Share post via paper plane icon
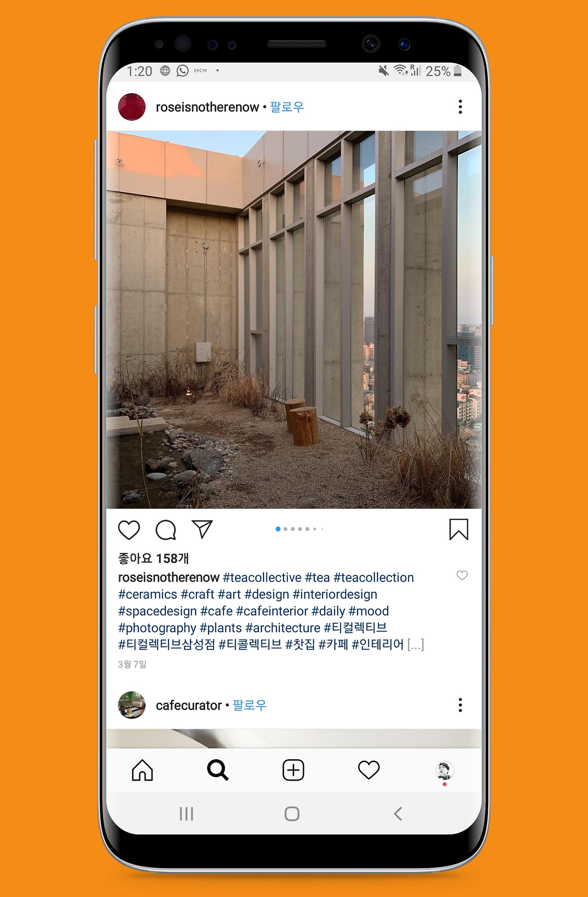Viewport: 588px width, 897px height. (202, 529)
